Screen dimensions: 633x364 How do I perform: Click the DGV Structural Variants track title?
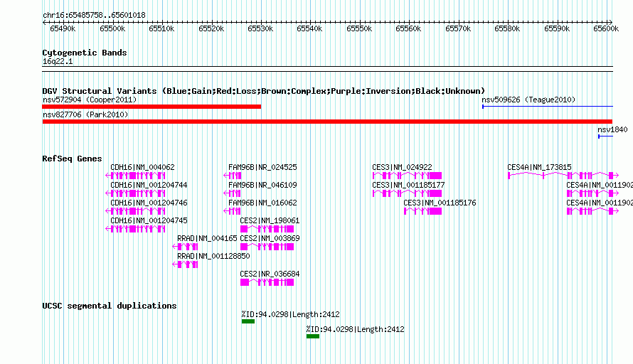point(263,91)
